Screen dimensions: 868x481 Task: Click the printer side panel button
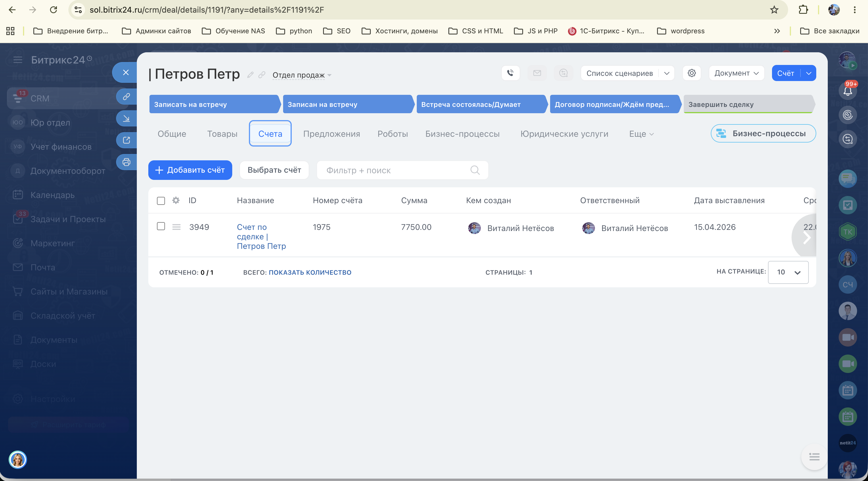pos(126,162)
